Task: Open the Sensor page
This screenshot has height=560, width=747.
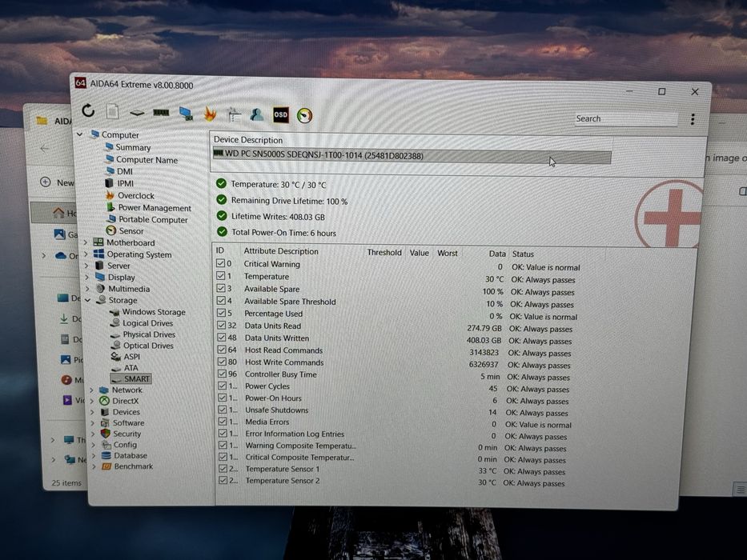Action: coord(131,231)
